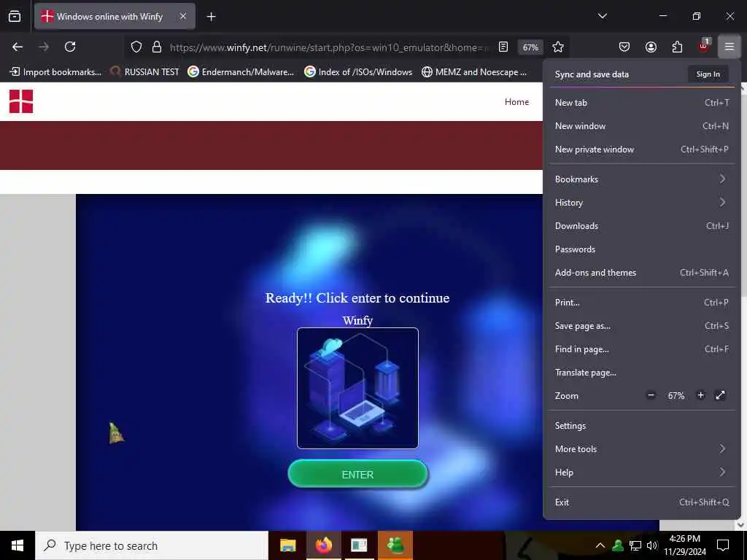Click the network tray icon

point(635,545)
